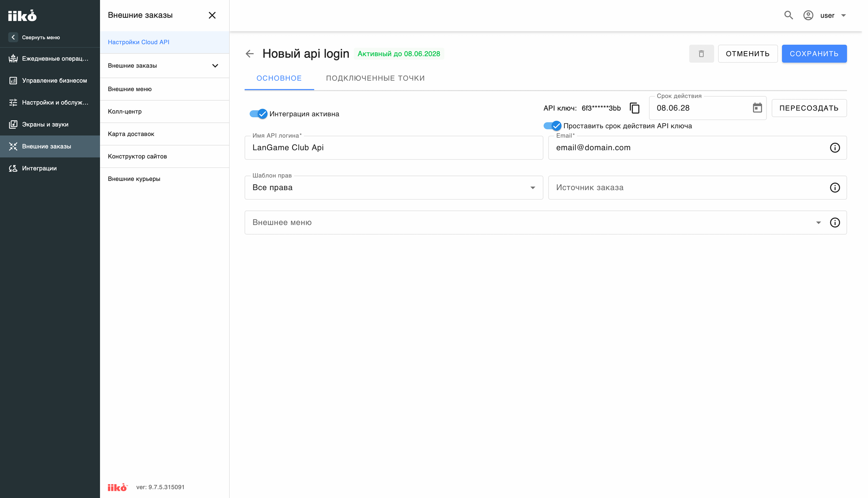
Task: Open the calendar date picker icon
Action: tap(757, 108)
